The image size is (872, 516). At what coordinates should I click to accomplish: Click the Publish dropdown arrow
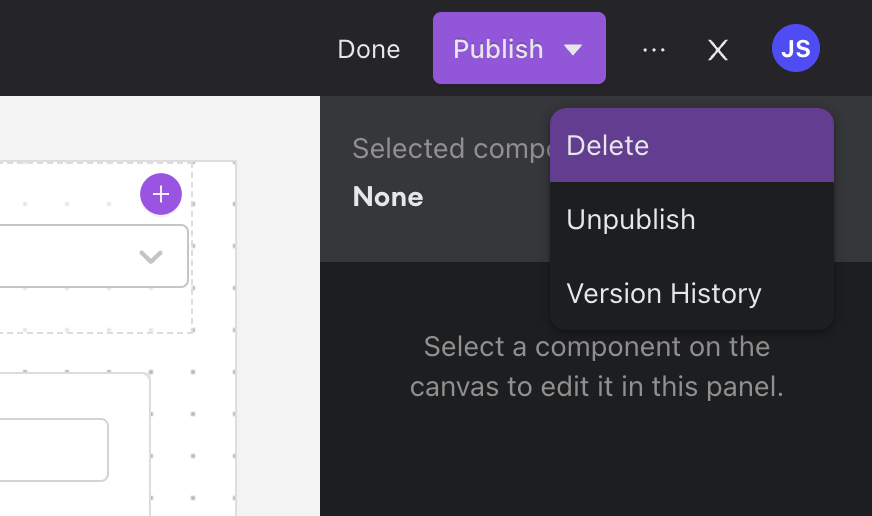[x=573, y=49]
